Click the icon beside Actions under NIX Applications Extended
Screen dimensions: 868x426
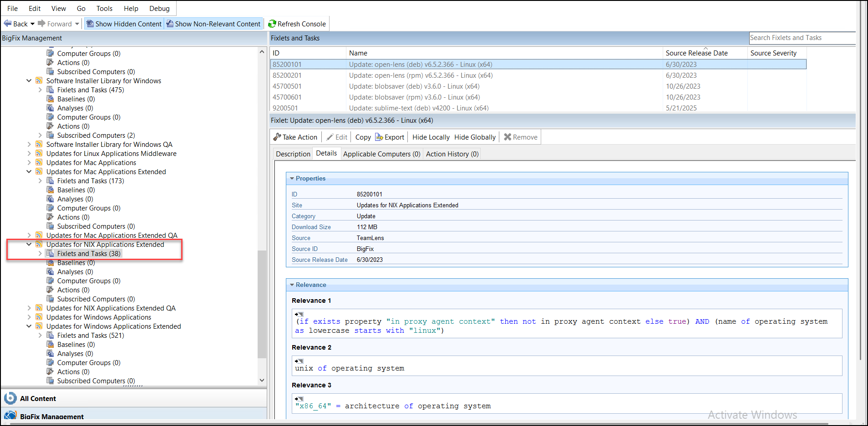50,290
